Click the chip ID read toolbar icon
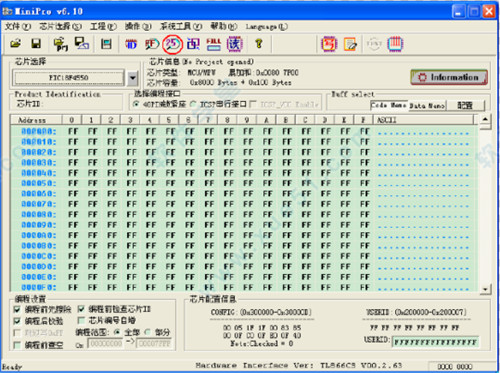The image size is (500, 373). click(131, 44)
